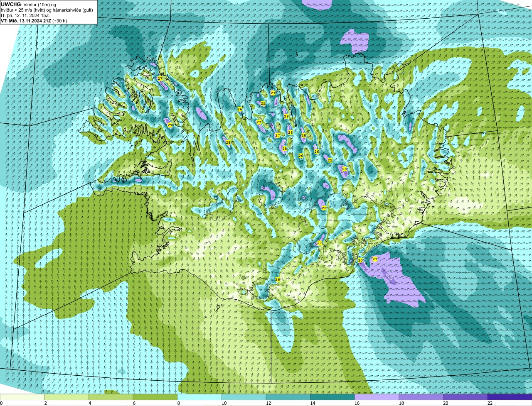Click the 18–20 m/s purple legend swatch

(421, 397)
